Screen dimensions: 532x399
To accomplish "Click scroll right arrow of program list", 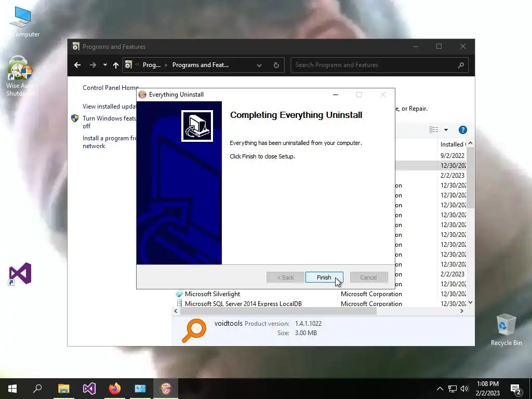I will pos(461,311).
